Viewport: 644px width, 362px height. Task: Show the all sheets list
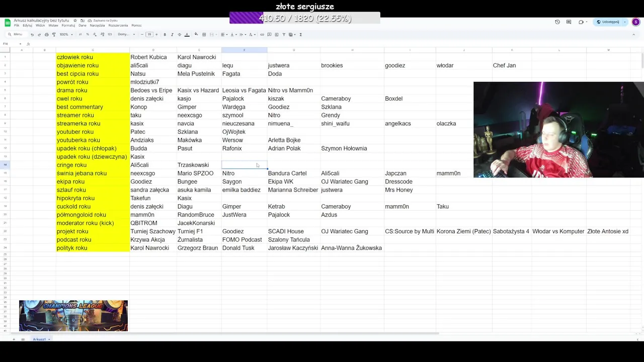click(x=23, y=339)
